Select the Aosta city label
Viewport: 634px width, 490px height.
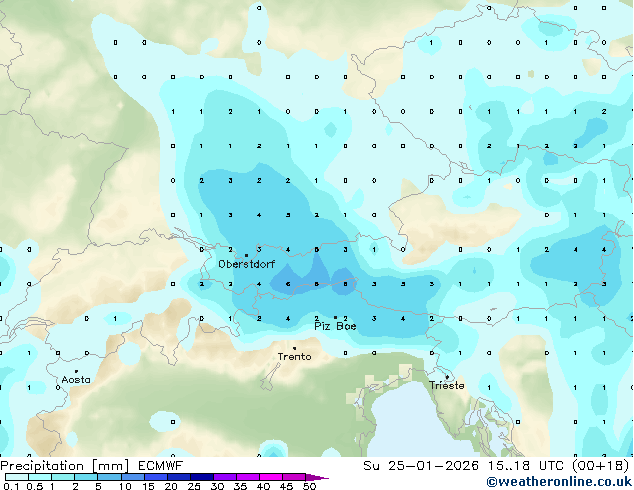[x=76, y=380]
